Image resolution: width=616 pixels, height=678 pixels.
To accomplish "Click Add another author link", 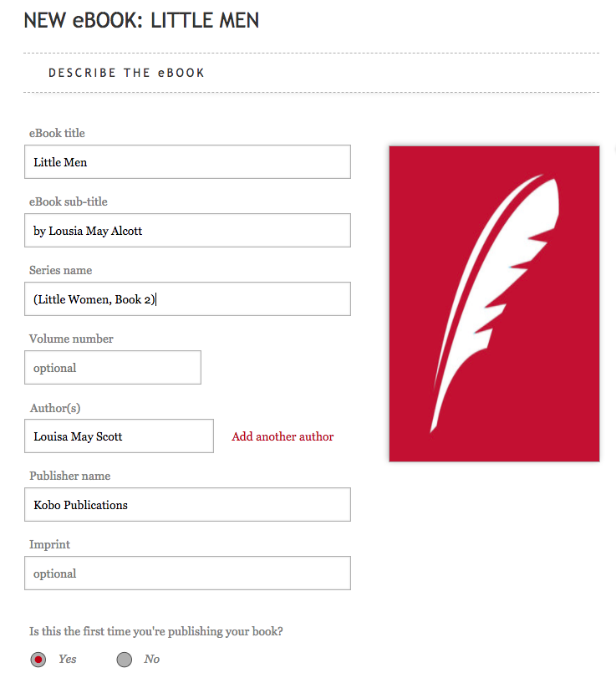I will 283,436.
